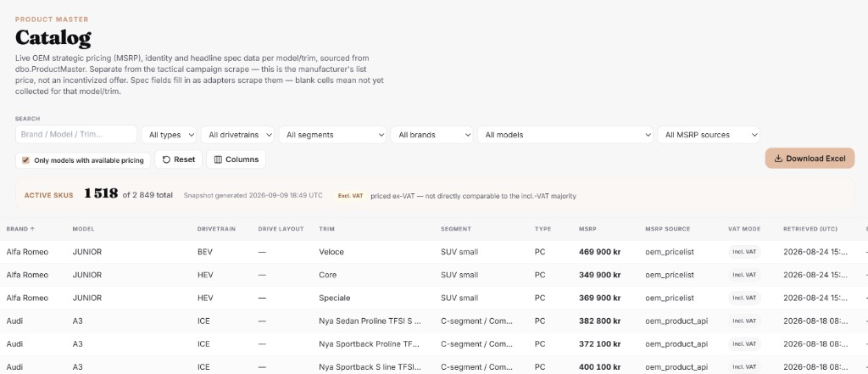This screenshot has width=868, height=374.
Task: Click the PRODUCT MASTER label
Action: pyautogui.click(x=52, y=20)
